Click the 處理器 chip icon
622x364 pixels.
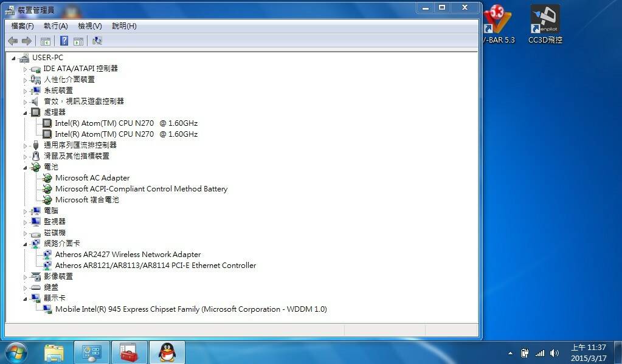pyautogui.click(x=36, y=112)
